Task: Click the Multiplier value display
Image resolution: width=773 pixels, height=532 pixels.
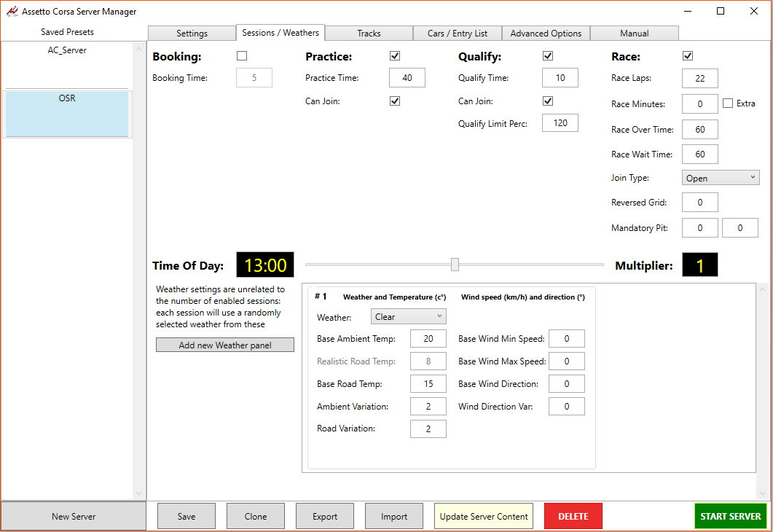Action: [699, 265]
